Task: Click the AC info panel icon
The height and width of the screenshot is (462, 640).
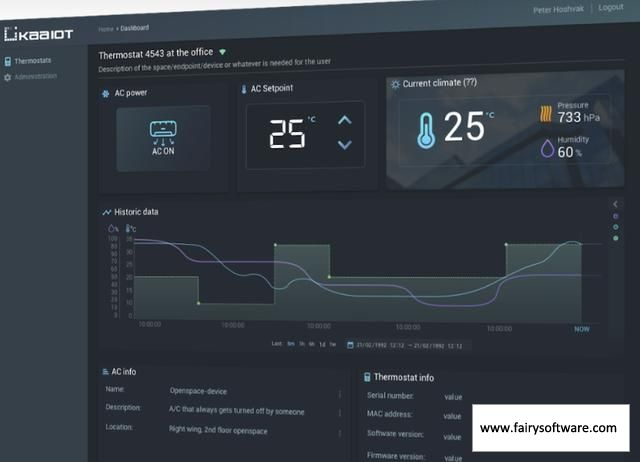Action: [x=105, y=371]
